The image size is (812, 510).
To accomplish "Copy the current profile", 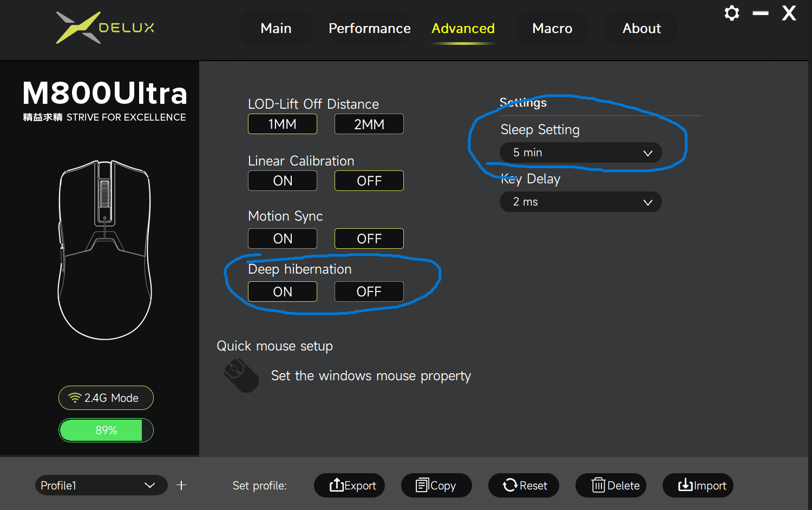I will (x=436, y=485).
